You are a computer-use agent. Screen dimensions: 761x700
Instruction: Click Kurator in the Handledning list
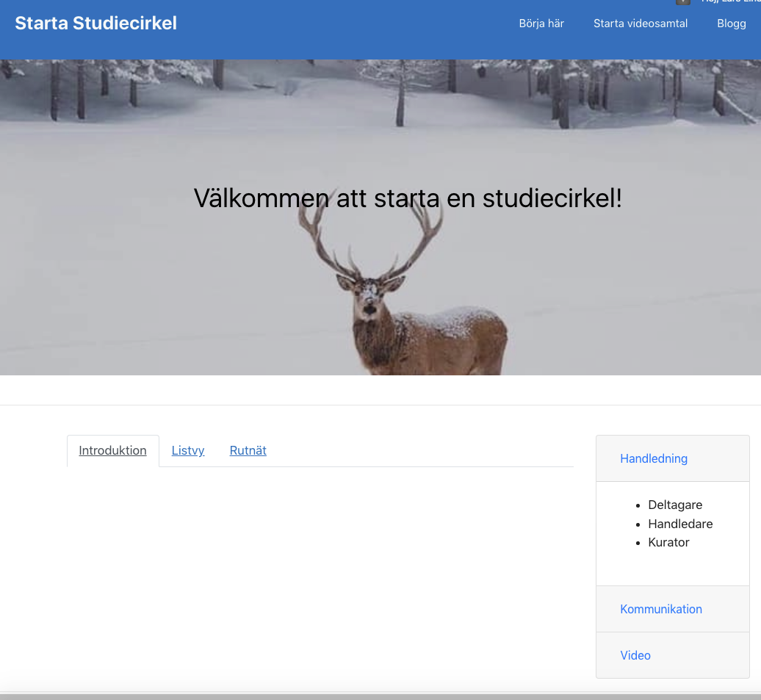pos(668,542)
